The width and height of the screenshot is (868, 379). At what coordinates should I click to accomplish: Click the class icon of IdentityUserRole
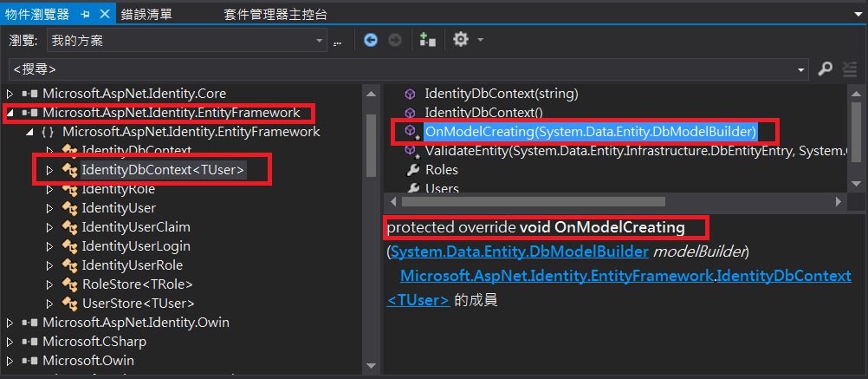click(69, 265)
